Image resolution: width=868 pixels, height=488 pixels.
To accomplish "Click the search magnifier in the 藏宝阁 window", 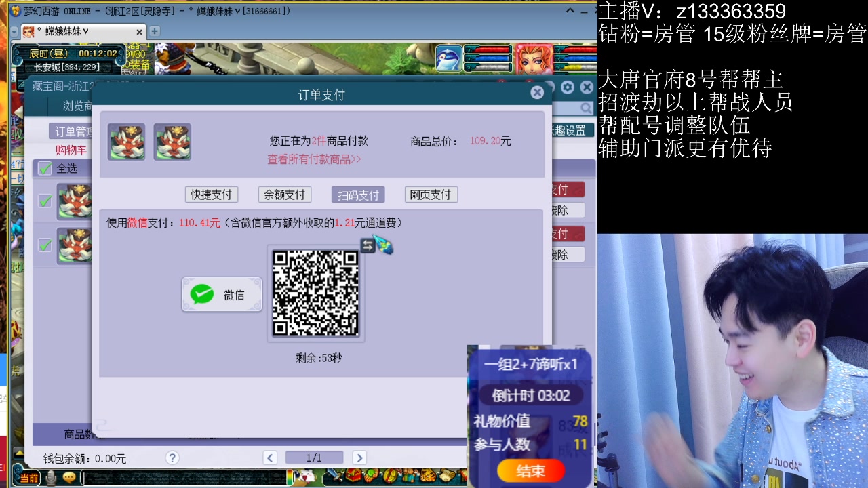I will pyautogui.click(x=585, y=108).
